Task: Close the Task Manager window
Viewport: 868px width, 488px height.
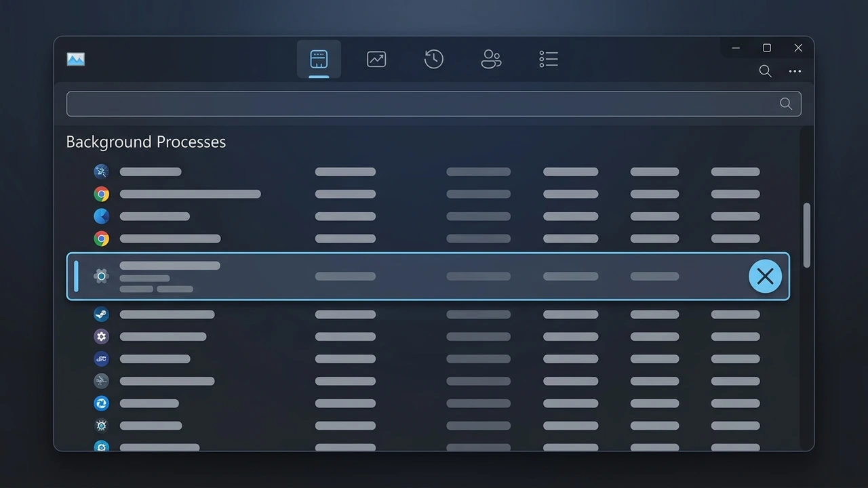Action: pyautogui.click(x=798, y=48)
